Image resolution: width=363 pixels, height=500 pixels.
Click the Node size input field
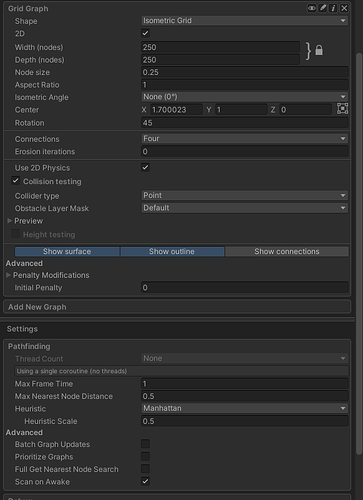[x=245, y=72]
